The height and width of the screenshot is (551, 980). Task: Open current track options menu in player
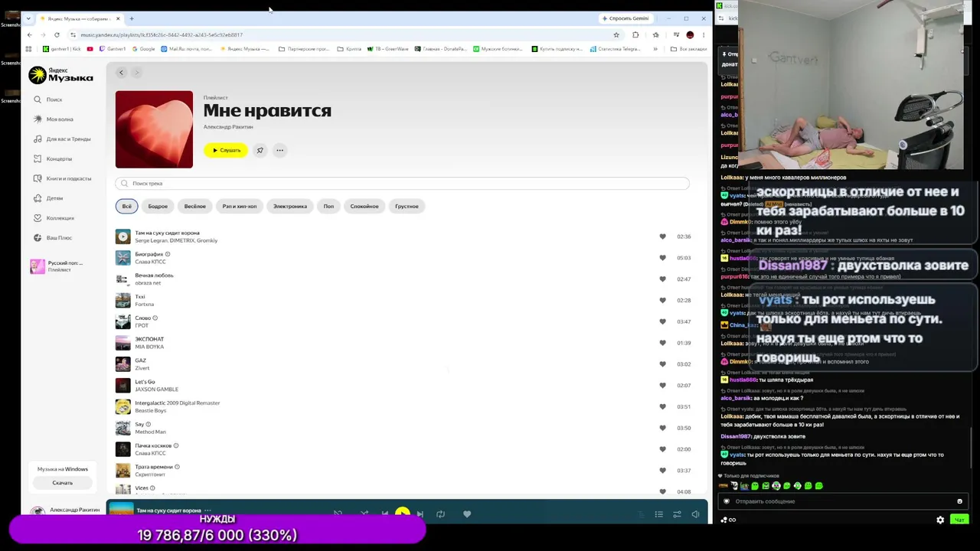pyautogui.click(x=207, y=510)
